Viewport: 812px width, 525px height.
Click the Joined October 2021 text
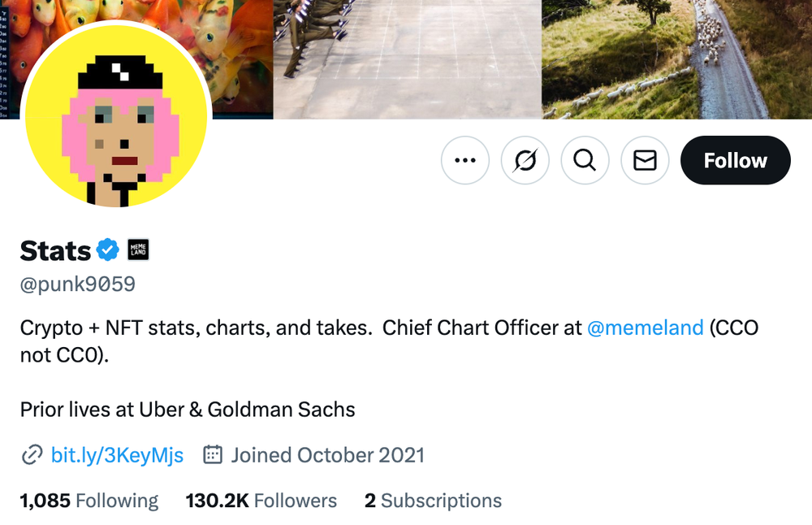pos(327,455)
